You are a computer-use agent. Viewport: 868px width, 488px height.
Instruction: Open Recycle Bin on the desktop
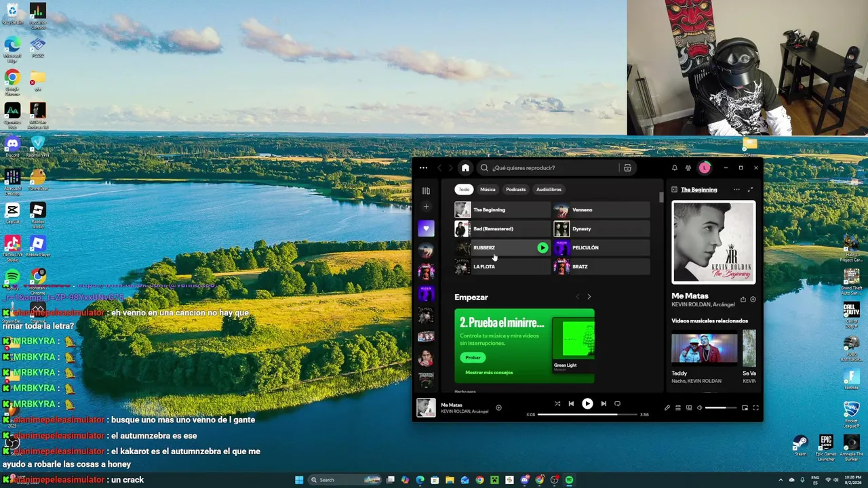coord(12,14)
